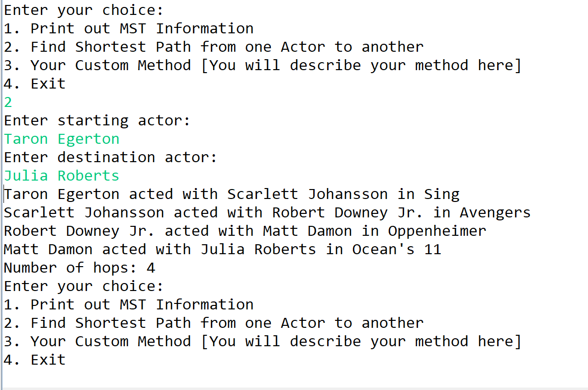The image size is (588, 390).
Task: Click the top 'Find Shortest Path' option line
Action: pos(214,47)
